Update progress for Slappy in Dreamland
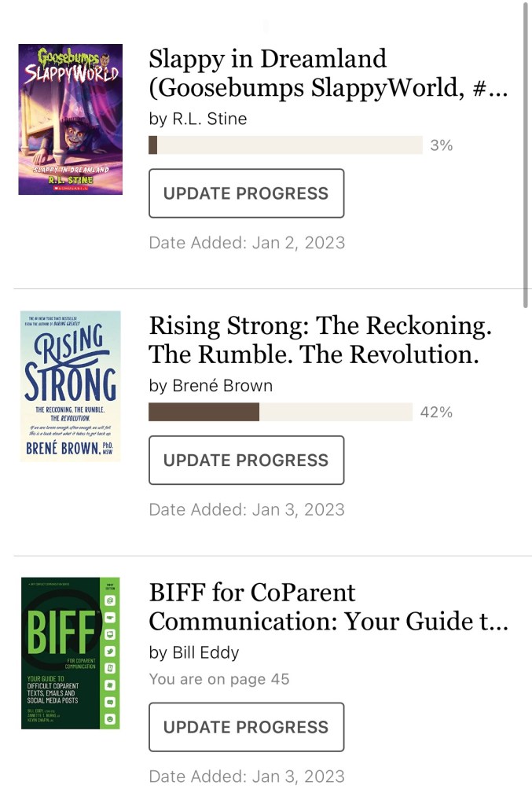This screenshot has width=532, height=804. 246,193
